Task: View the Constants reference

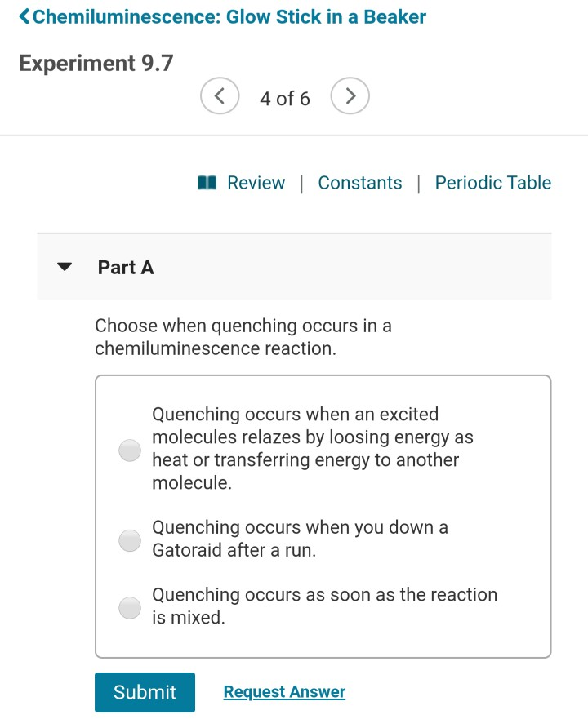Action: point(360,183)
